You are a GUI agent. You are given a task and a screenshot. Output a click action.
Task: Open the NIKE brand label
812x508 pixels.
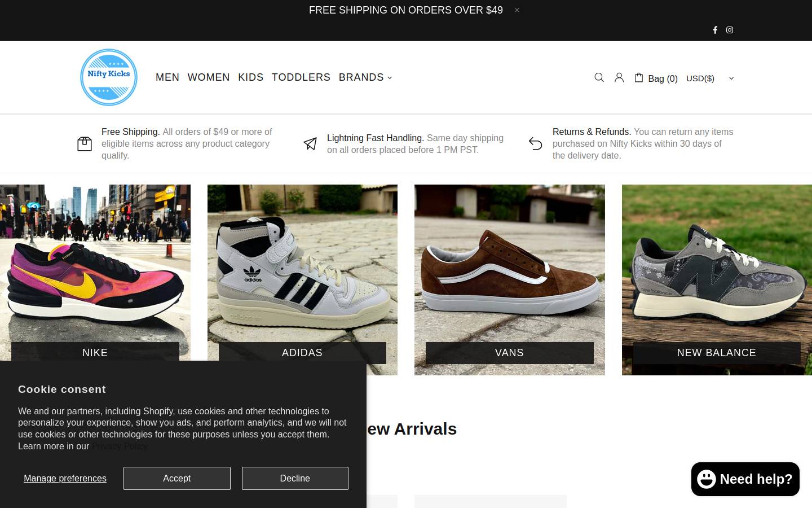click(x=95, y=353)
